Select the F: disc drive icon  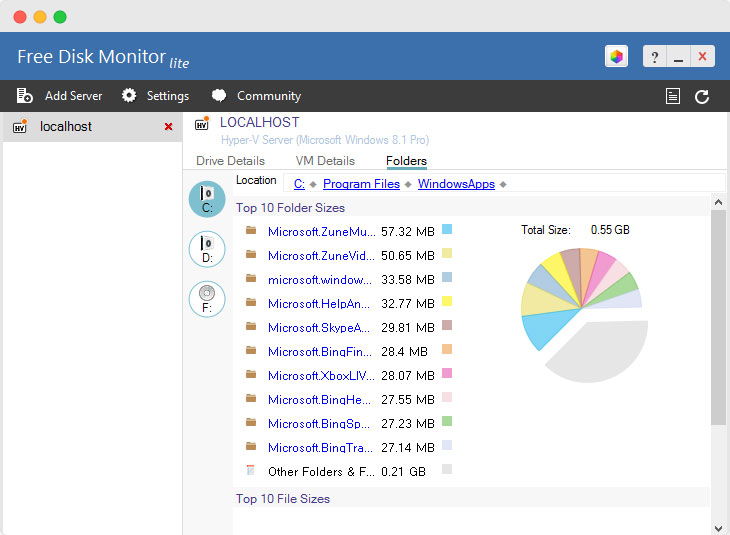[x=207, y=298]
